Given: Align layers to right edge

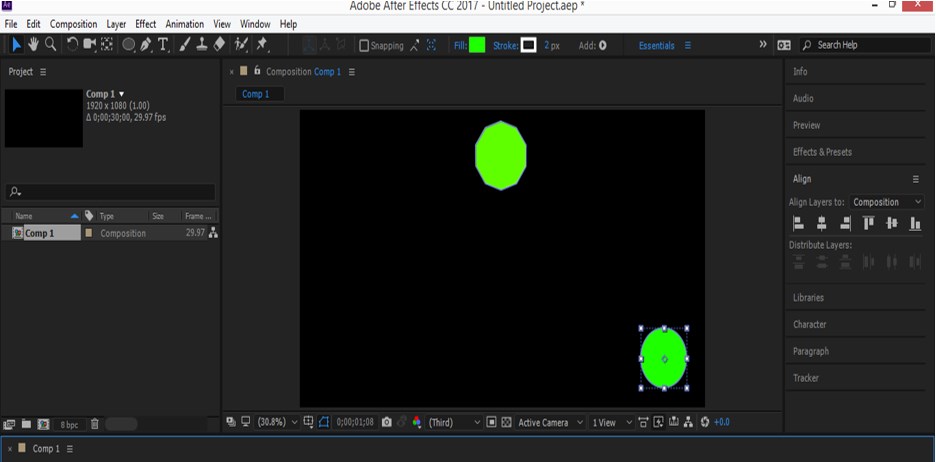Looking at the screenshot, I should point(845,224).
